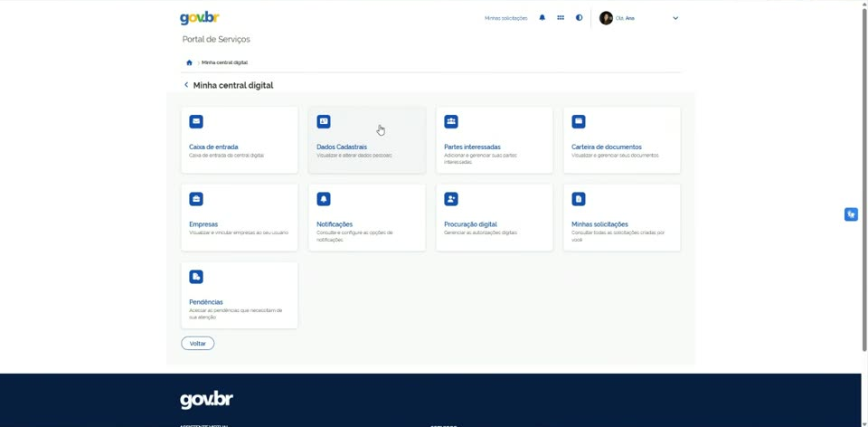This screenshot has height=427, width=868.
Task: Click the people icon on Partes interessadas
Action: pos(451,122)
